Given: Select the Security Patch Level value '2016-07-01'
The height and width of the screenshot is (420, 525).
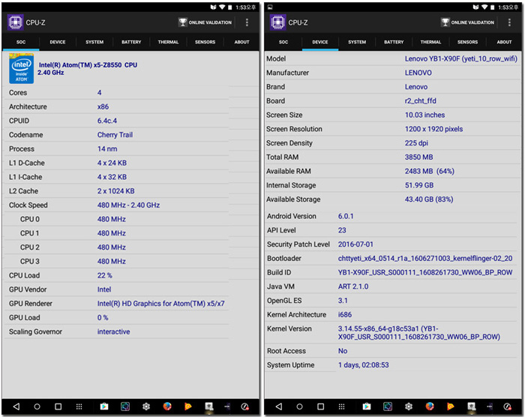Looking at the screenshot, I should click(x=355, y=244).
